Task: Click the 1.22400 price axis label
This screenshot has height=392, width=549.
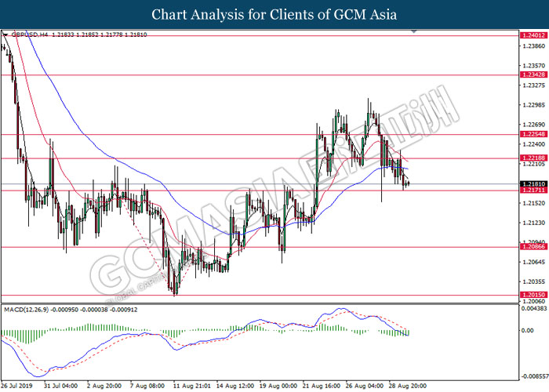Action: tap(534, 144)
